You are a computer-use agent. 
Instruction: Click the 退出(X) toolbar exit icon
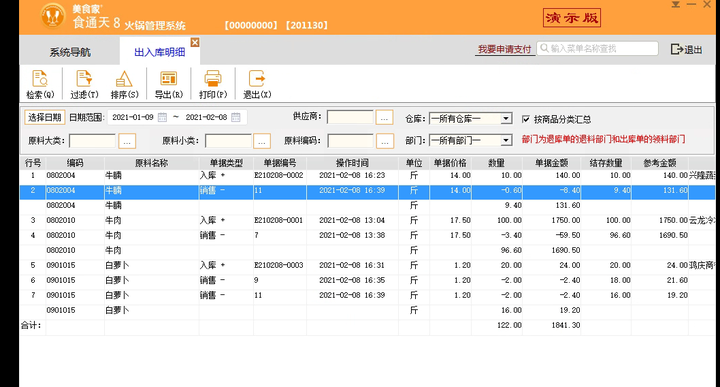pos(257,84)
